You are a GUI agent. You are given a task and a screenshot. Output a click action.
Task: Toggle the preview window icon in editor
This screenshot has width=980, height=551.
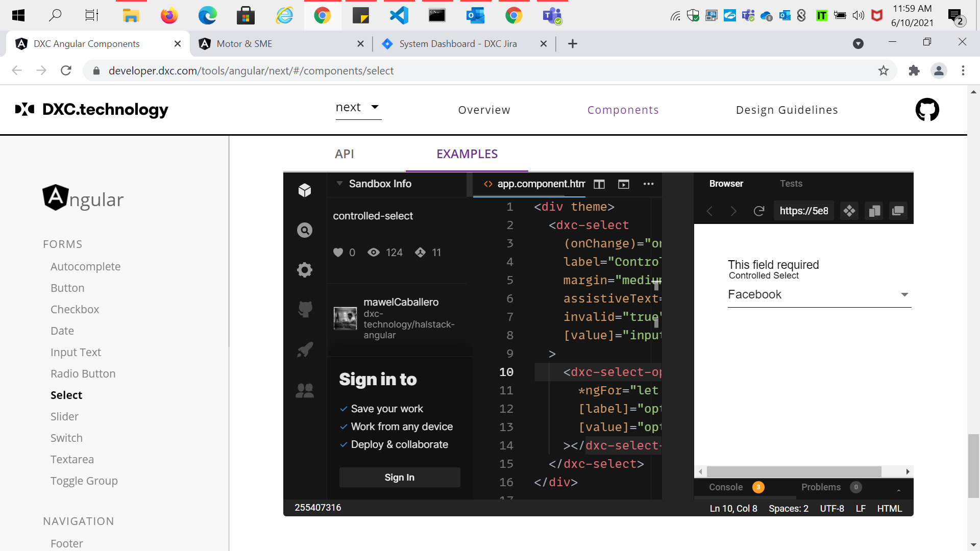(624, 184)
